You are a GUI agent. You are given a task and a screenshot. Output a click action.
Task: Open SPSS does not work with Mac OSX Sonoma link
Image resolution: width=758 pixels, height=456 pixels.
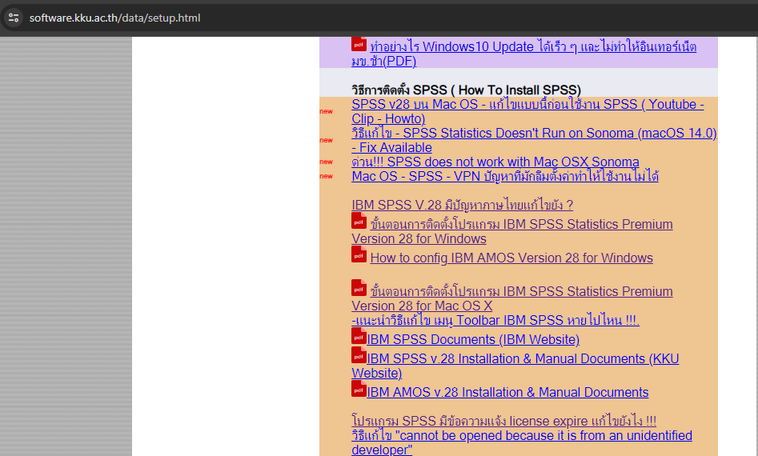pyautogui.click(x=495, y=162)
